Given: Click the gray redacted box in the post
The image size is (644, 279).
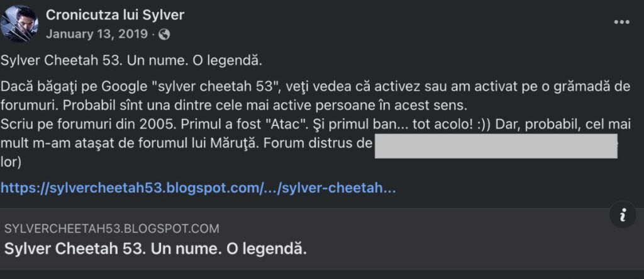Looking at the screenshot, I should coord(496,145).
